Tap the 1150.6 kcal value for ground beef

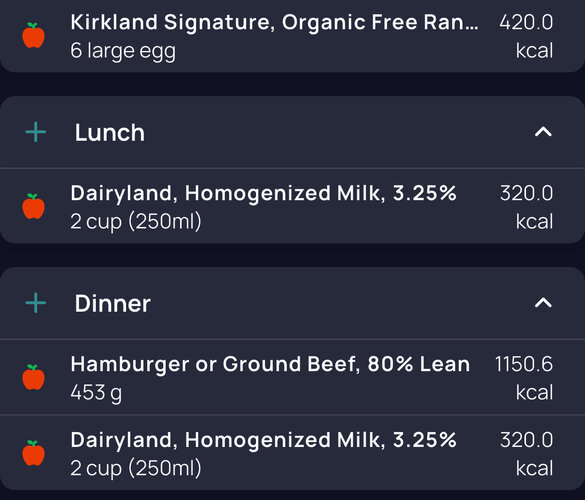(x=524, y=378)
